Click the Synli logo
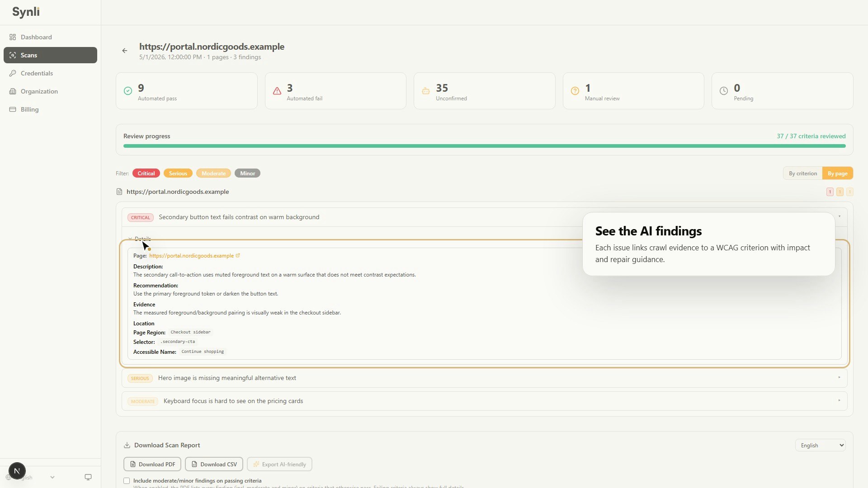The width and height of the screenshot is (868, 488). click(x=26, y=12)
